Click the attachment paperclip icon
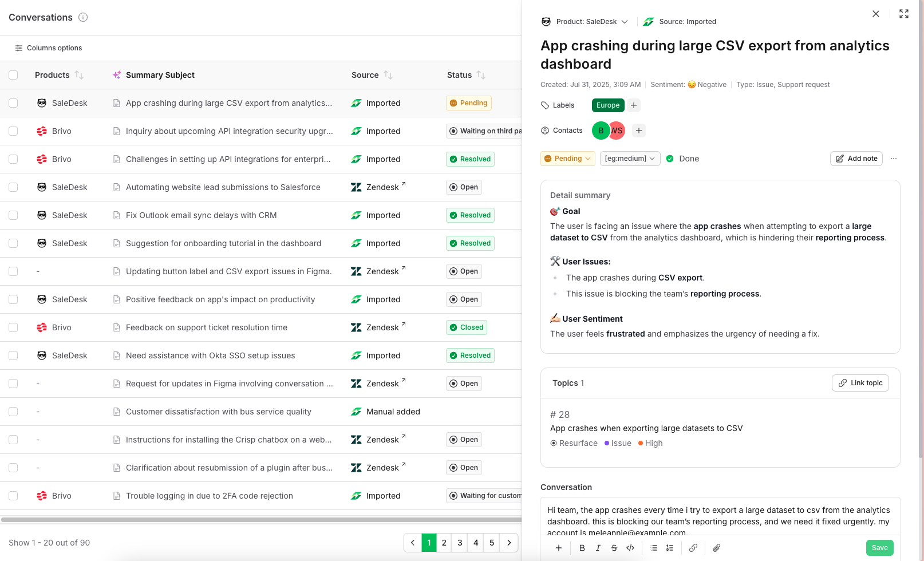 (x=716, y=548)
